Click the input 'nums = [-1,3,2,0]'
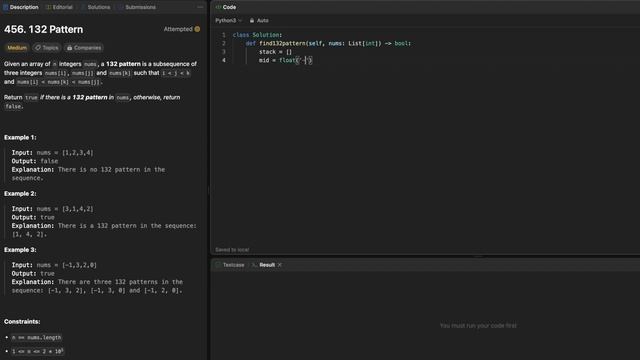This screenshot has width=640, height=360. [67, 265]
